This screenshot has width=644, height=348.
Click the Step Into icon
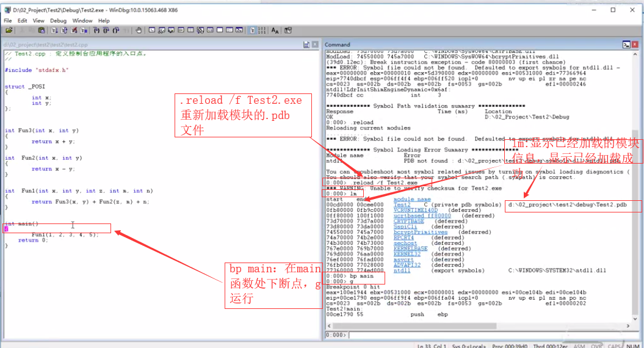(96, 31)
